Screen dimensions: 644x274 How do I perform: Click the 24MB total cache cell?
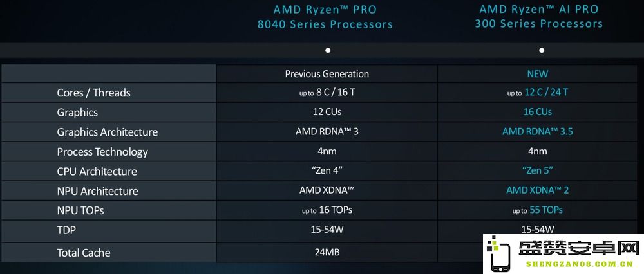coord(327,252)
